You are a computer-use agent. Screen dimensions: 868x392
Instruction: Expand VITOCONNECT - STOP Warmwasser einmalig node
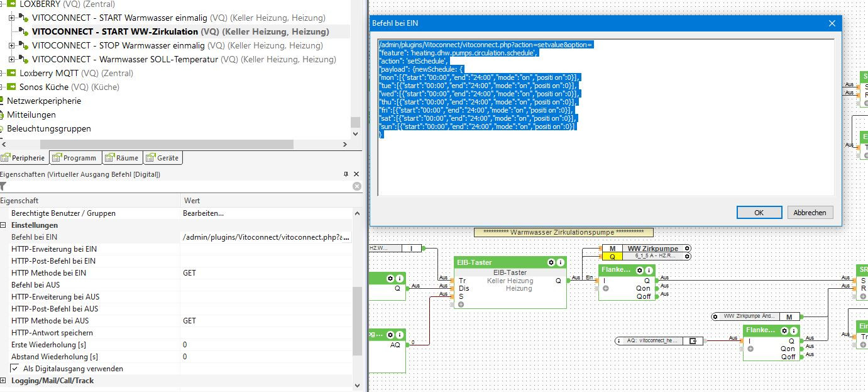pyautogui.click(x=11, y=45)
